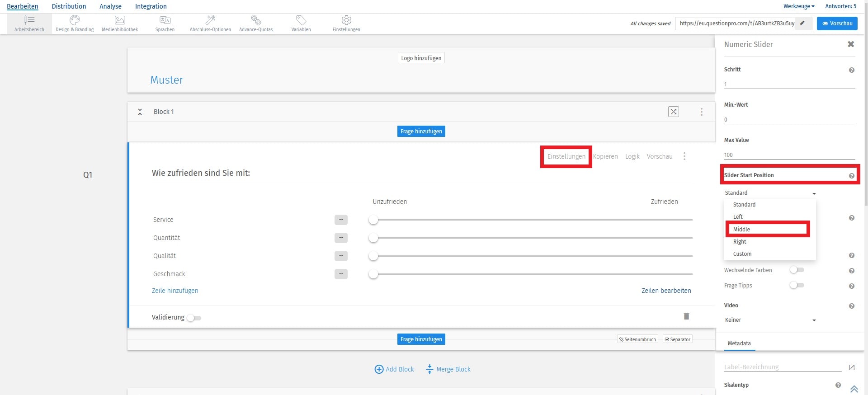Screen dimensions: 868x395
Task: Click the Antworten: 5 response count
Action: (x=841, y=6)
